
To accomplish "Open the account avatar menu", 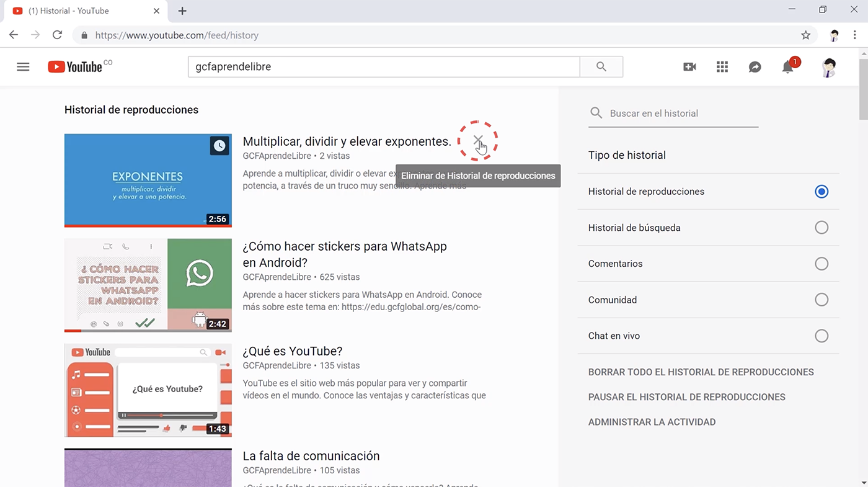I will [828, 67].
